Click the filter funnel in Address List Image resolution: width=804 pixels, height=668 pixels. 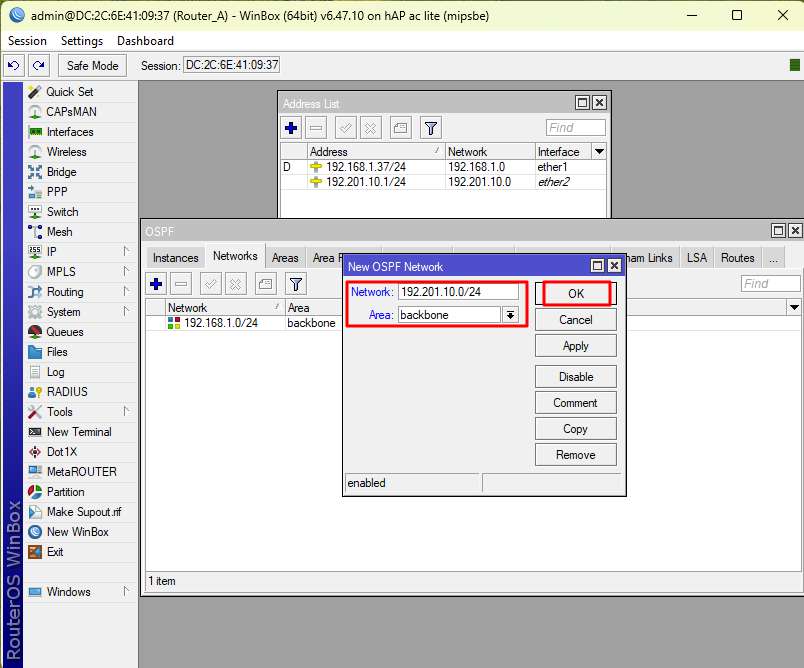pyautogui.click(x=430, y=128)
